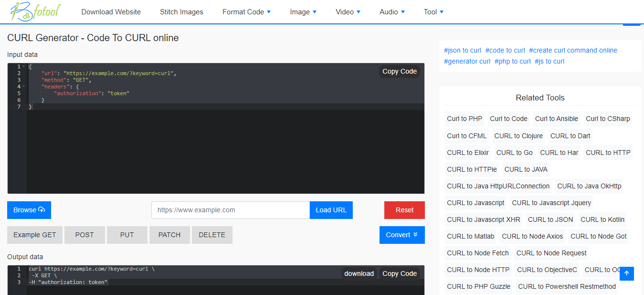
Task: Open the Audio dropdown menu
Action: pos(391,11)
